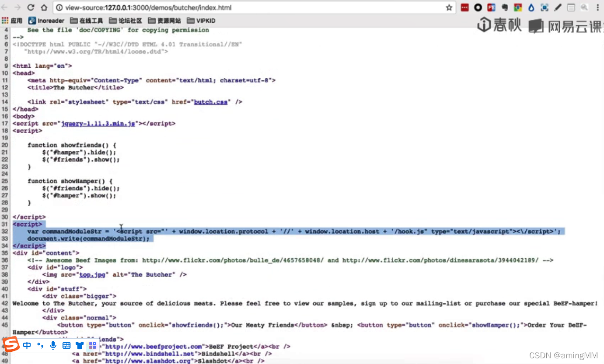Click 'document.write(commandModuleStr);' text
604x364 pixels.
point(88,239)
